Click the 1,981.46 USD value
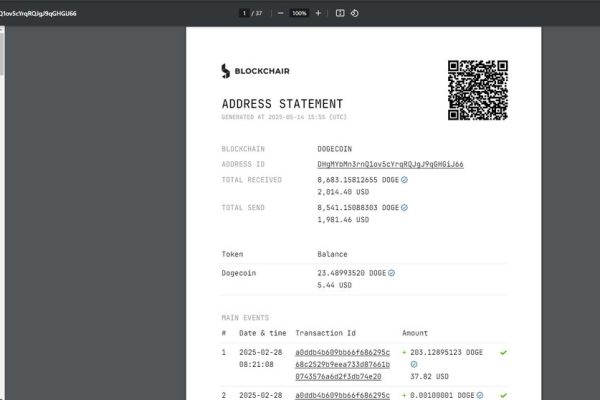 [x=343, y=220]
